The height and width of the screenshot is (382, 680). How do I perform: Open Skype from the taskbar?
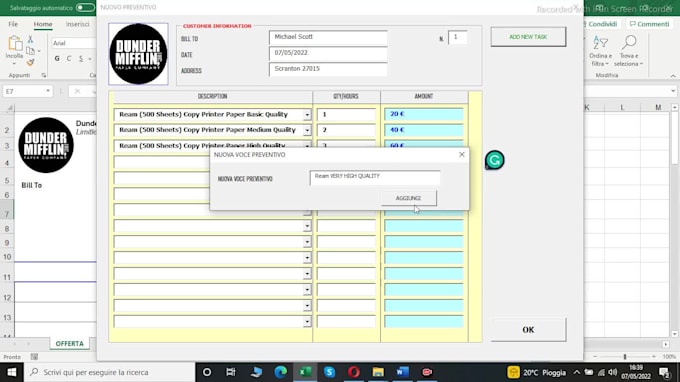pyautogui.click(x=329, y=372)
